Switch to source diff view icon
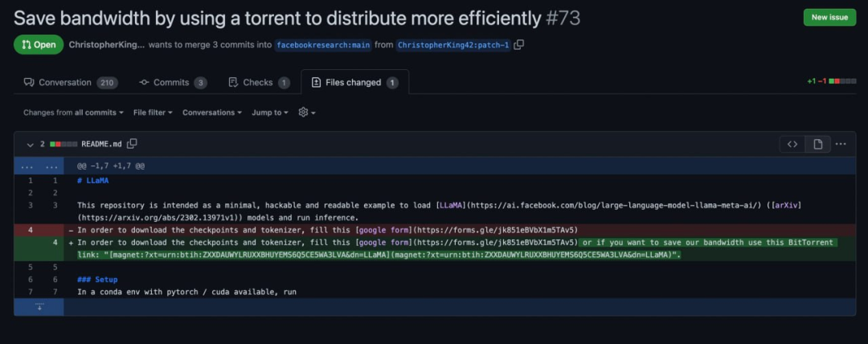This screenshot has width=868, height=344. tap(792, 144)
